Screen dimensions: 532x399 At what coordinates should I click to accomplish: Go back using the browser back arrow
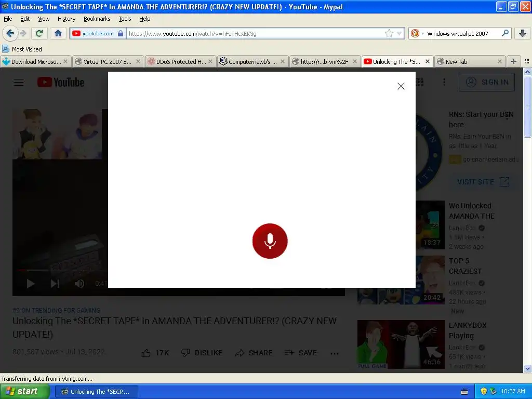pos(10,33)
